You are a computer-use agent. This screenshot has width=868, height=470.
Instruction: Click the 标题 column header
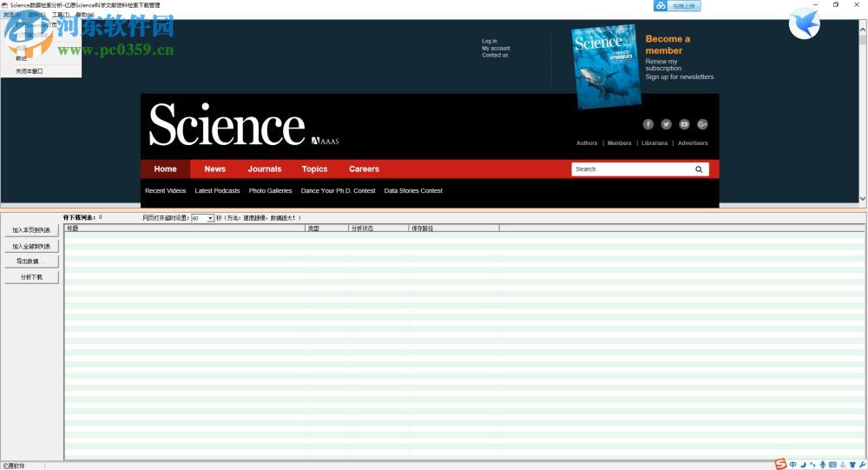coord(184,228)
